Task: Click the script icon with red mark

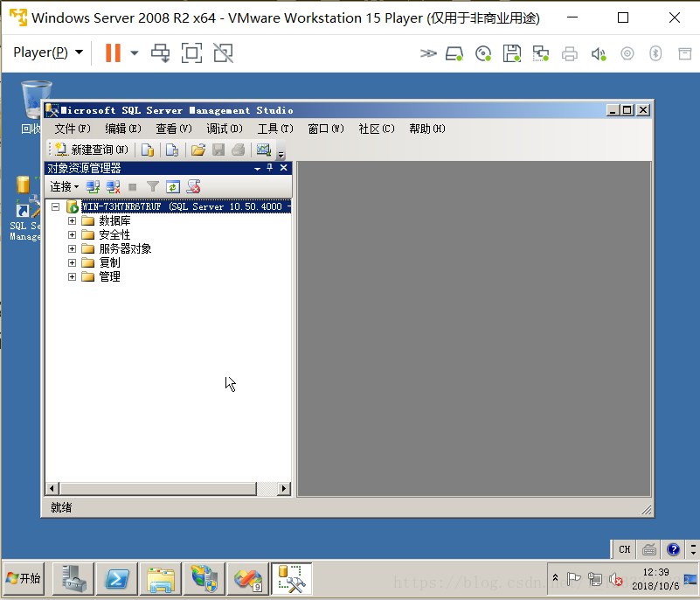Action: (193, 187)
